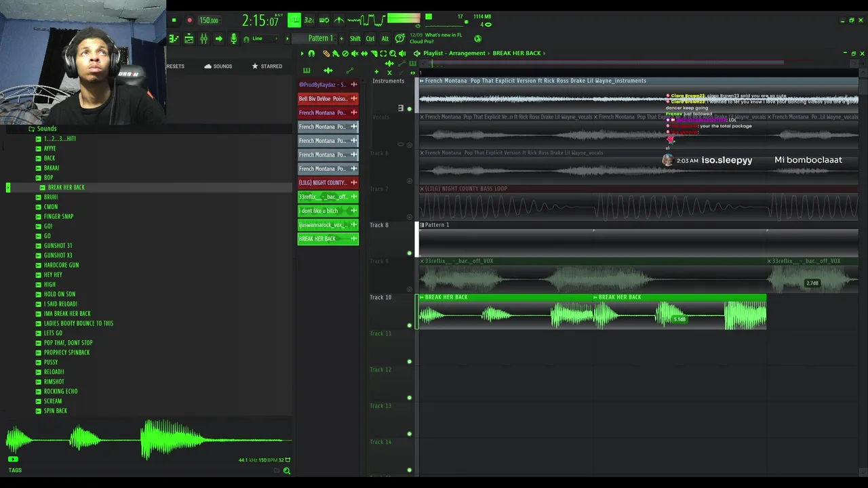Viewport: 868px width, 488px height.
Task: Mute Track 10 via its green LED
Action: (409, 325)
